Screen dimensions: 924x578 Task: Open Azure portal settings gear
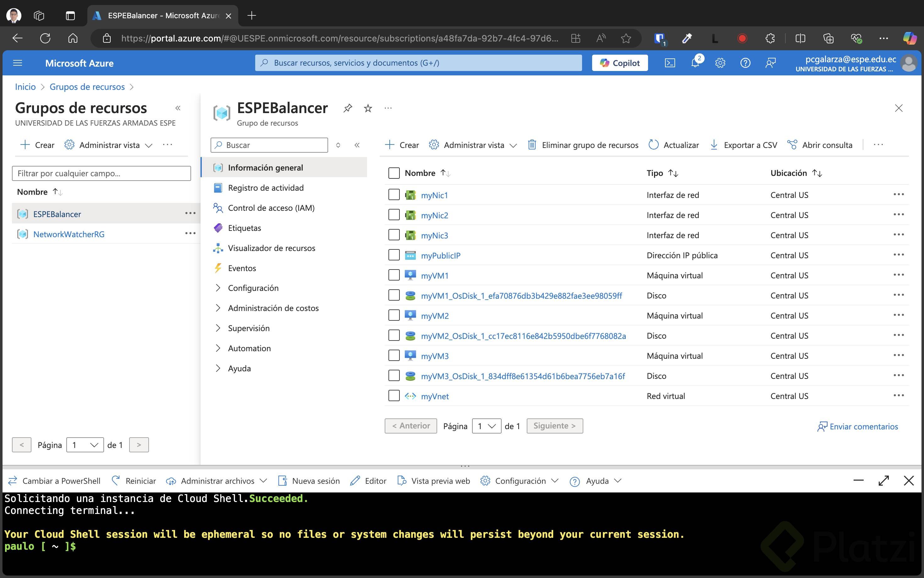[x=720, y=63]
